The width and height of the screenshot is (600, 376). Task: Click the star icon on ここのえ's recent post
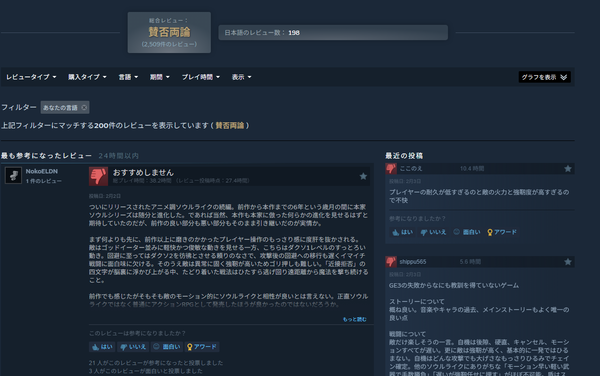[567, 168]
